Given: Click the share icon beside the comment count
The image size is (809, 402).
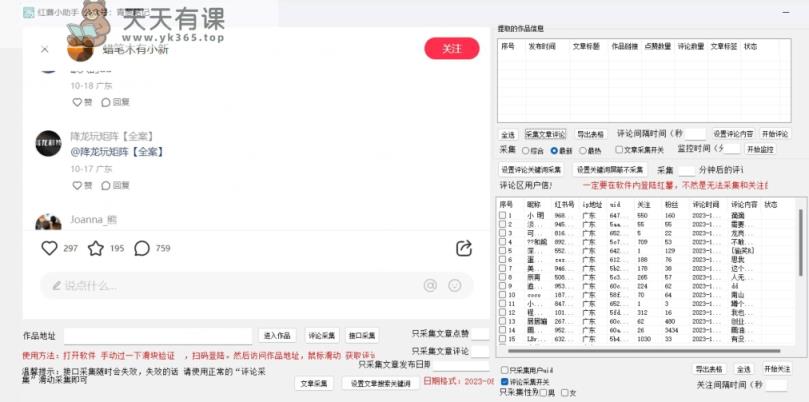Looking at the screenshot, I should pyautogui.click(x=464, y=248).
